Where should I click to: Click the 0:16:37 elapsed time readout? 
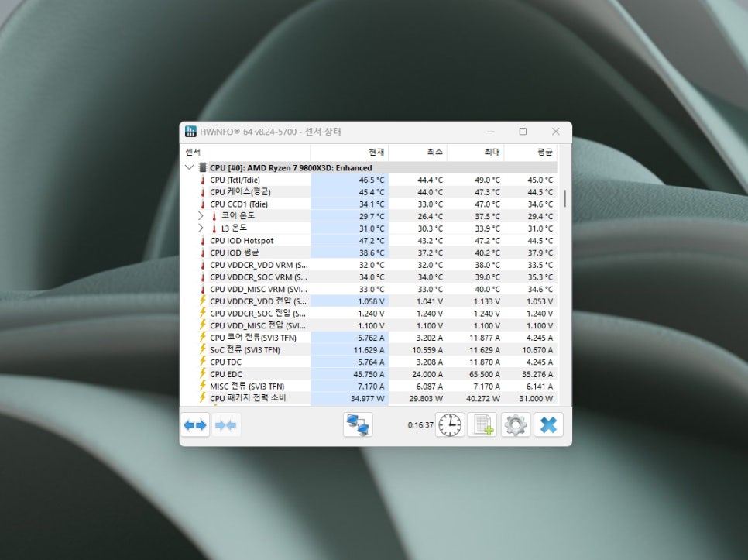point(420,425)
